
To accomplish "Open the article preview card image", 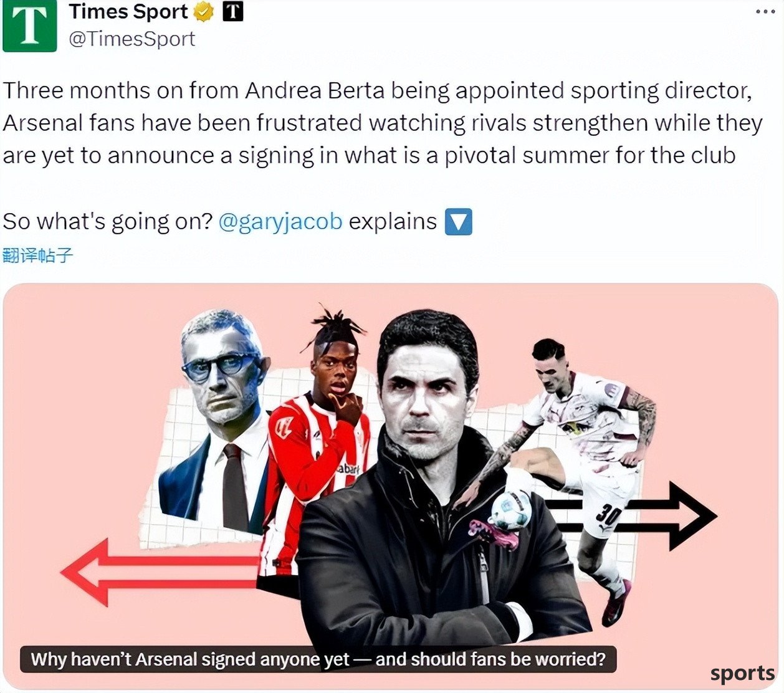I will [x=391, y=486].
